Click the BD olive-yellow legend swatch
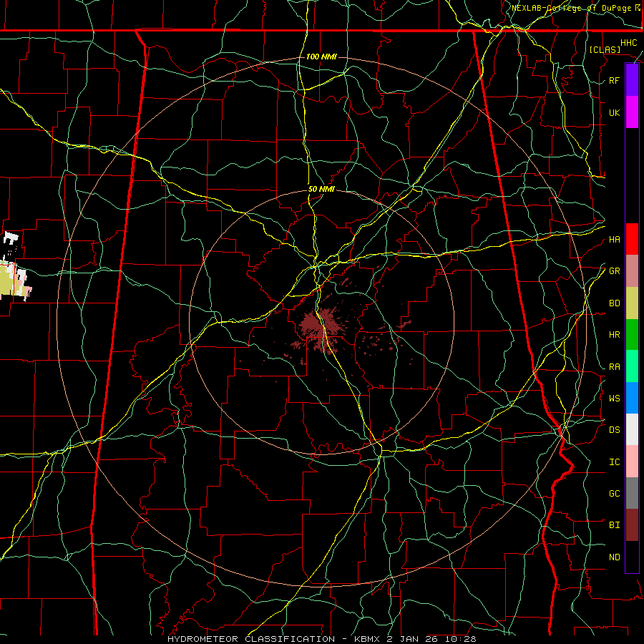The height and width of the screenshot is (644, 644). click(632, 303)
